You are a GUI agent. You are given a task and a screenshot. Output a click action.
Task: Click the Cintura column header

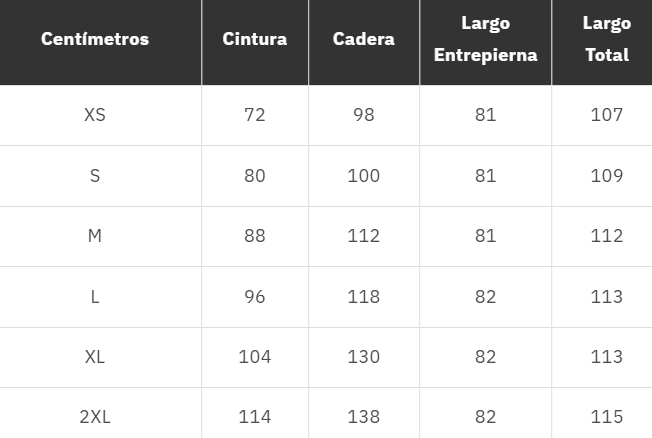pyautogui.click(x=254, y=40)
